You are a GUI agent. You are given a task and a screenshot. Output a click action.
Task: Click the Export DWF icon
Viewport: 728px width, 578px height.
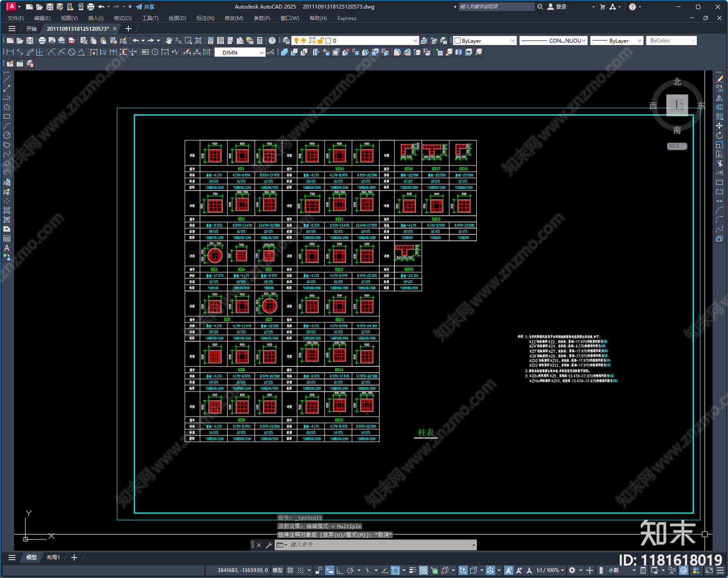pyautogui.click(x=71, y=41)
